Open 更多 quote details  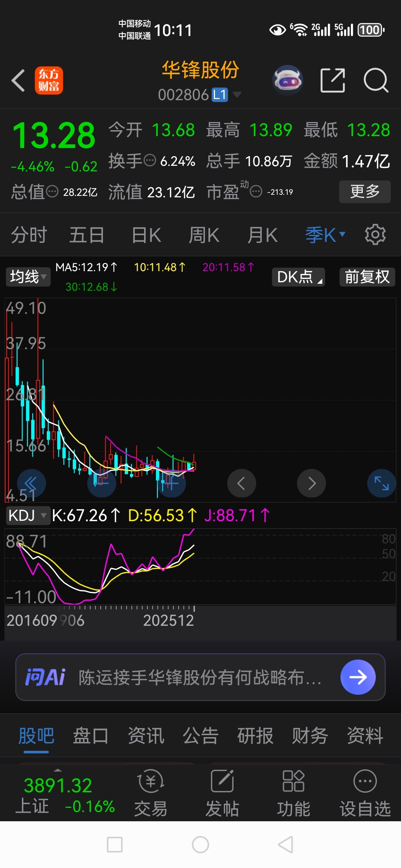point(365,191)
